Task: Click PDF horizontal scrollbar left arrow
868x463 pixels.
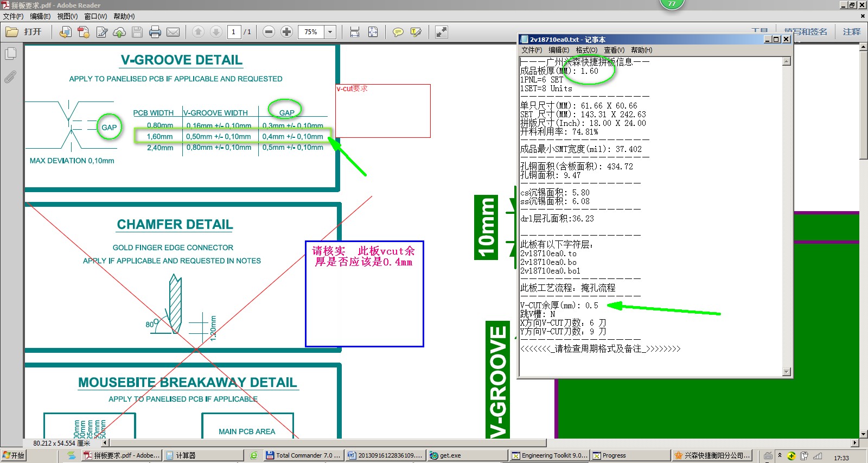Action: tap(105, 443)
